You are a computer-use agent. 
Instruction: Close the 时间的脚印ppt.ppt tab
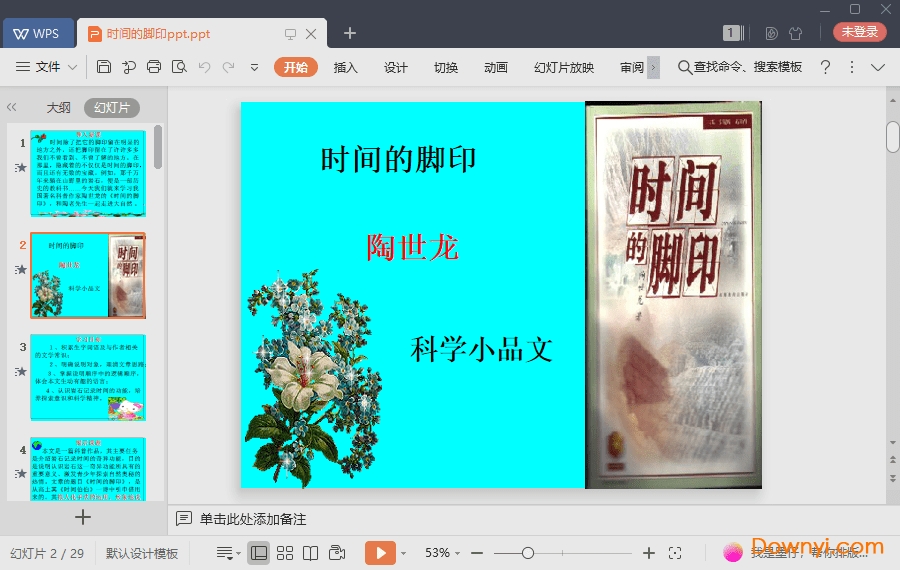[x=311, y=34]
